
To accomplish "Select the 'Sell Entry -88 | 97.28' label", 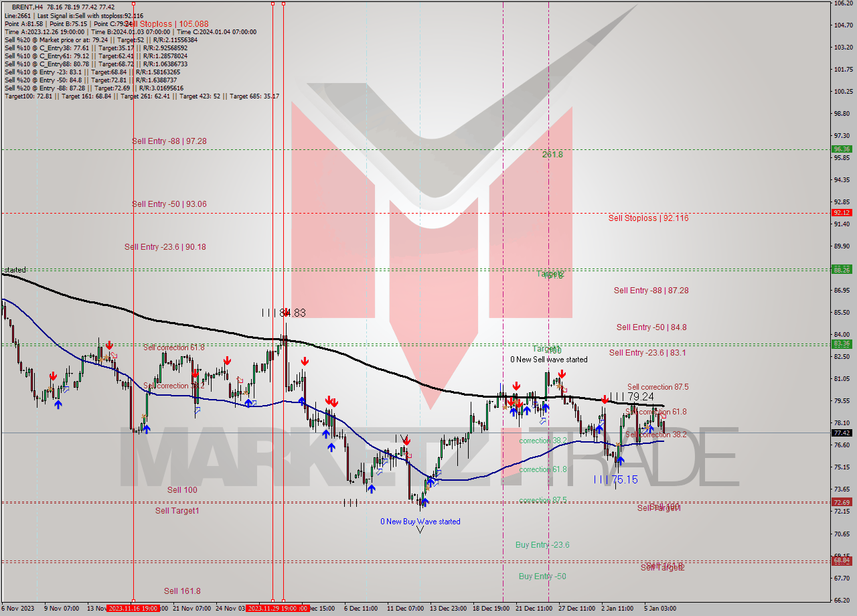I will pyautogui.click(x=169, y=141).
